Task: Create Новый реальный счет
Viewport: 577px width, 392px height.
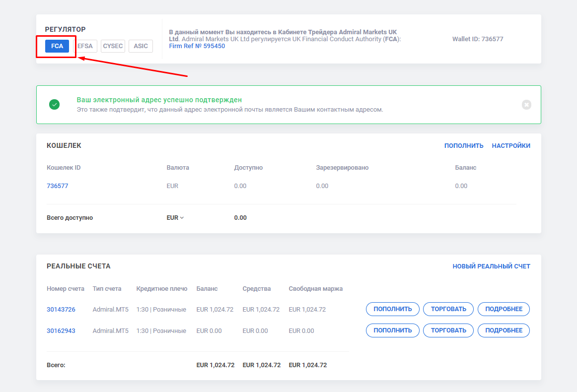Action: [491, 266]
